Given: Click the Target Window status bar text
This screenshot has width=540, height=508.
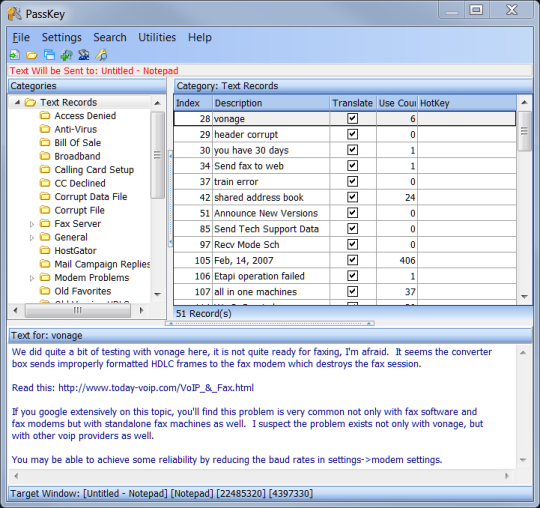Looking at the screenshot, I should pos(162,493).
